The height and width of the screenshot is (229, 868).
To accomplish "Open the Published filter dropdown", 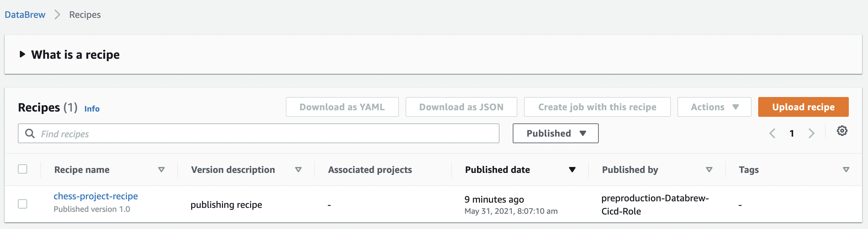I will [x=555, y=134].
